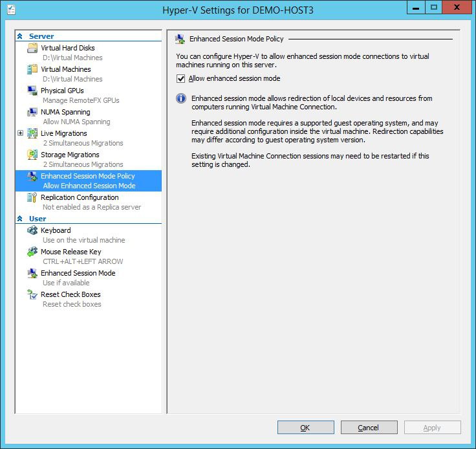Minimize the Hyper-V Settings window
This screenshot has height=449, width=476.
(x=416, y=8)
